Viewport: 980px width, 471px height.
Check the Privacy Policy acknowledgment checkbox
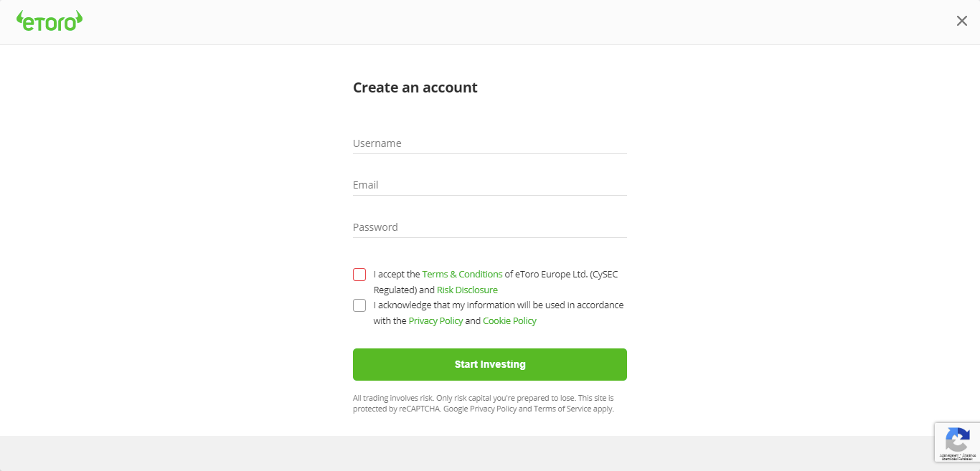[x=359, y=305]
